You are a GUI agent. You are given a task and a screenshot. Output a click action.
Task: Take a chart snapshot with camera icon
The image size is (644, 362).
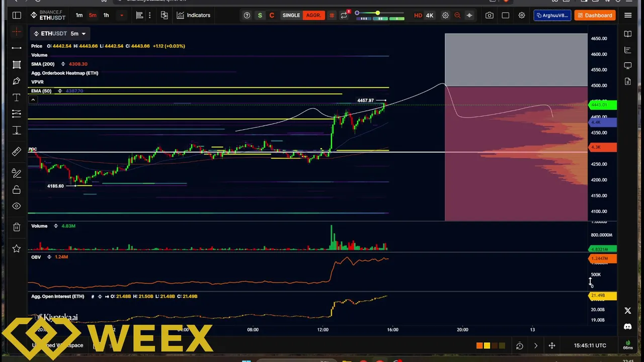point(490,15)
